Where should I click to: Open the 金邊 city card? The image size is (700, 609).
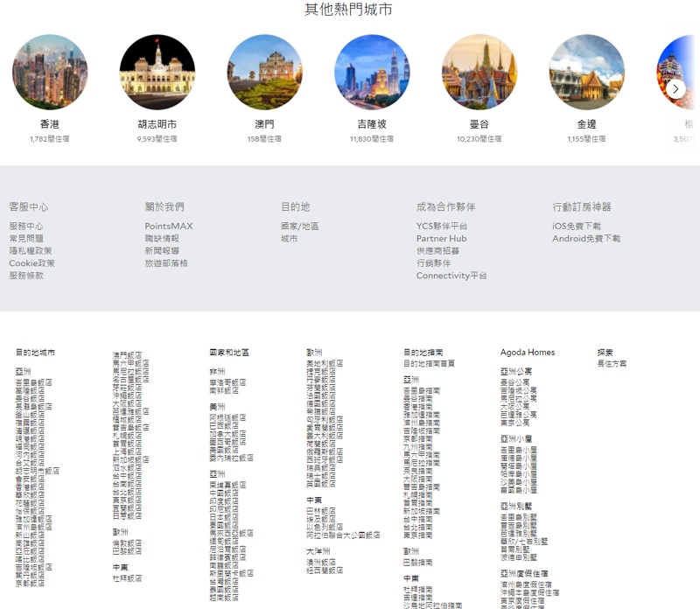(586, 88)
